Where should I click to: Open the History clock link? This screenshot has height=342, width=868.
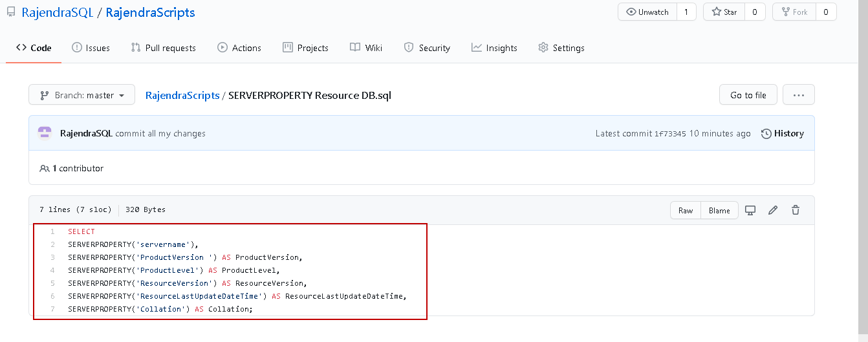point(783,133)
